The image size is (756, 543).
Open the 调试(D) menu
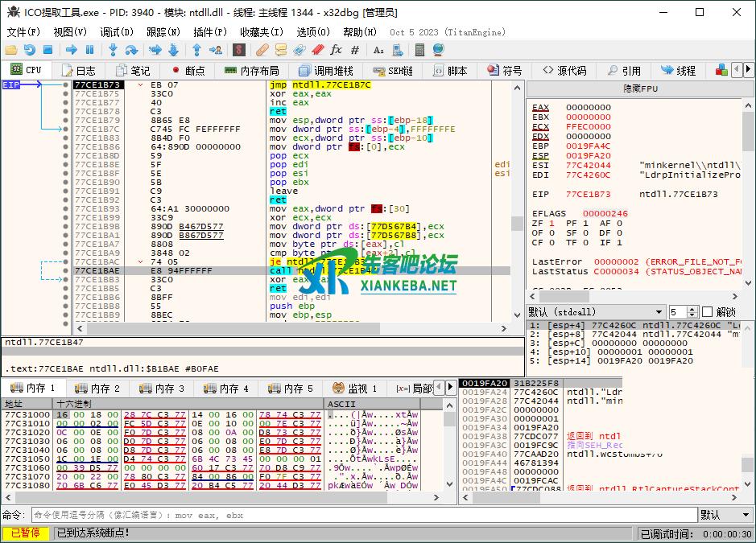tap(116, 32)
